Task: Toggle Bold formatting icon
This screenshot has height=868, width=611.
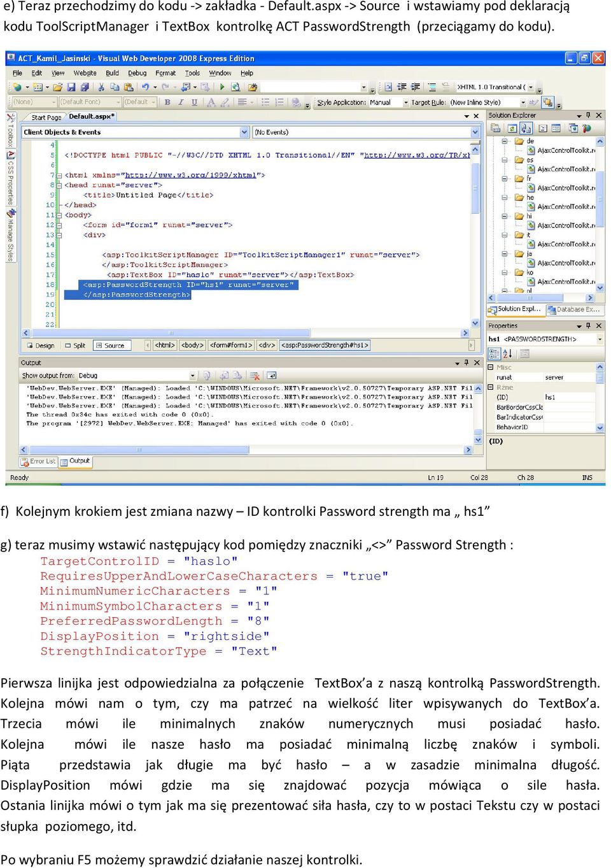Action: [x=167, y=102]
